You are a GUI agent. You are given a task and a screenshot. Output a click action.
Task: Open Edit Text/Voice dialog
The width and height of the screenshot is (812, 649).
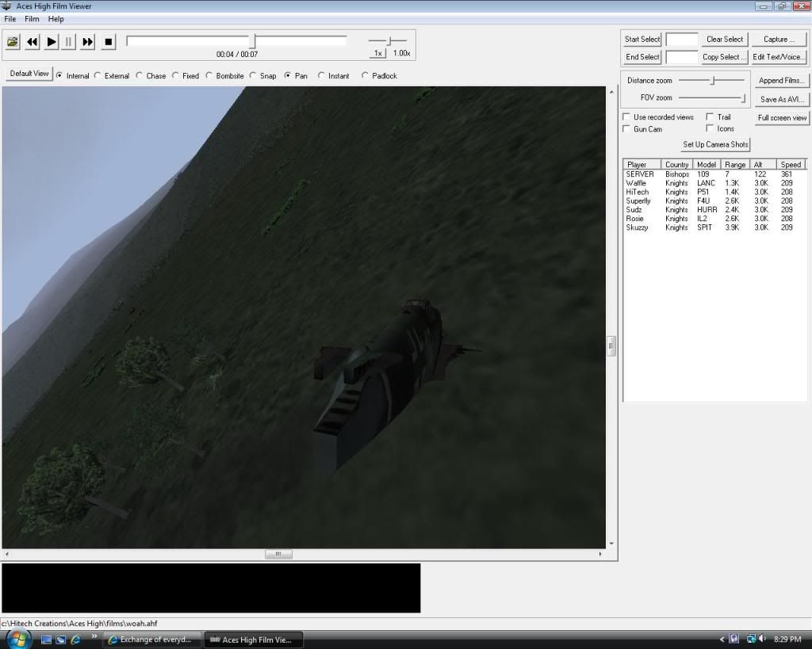779,57
